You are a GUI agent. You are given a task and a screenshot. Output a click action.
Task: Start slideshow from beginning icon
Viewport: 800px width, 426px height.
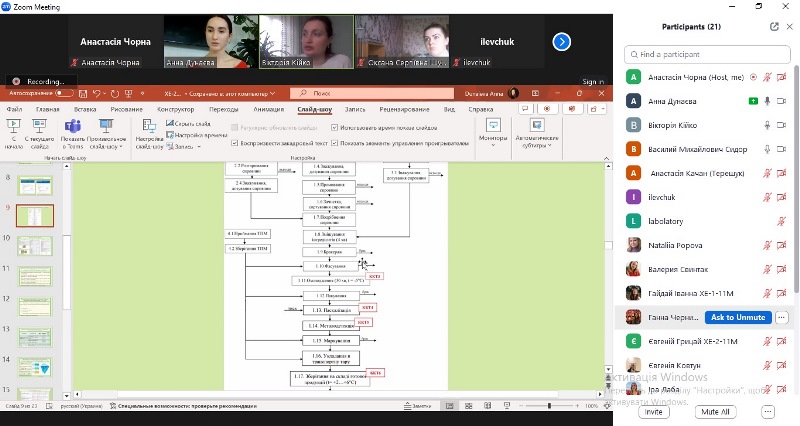tap(13, 126)
